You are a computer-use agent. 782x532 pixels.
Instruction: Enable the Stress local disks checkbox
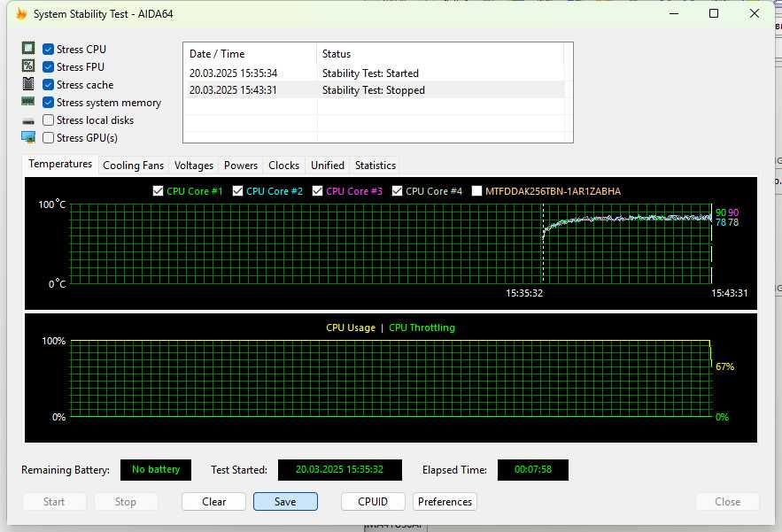[x=49, y=120]
